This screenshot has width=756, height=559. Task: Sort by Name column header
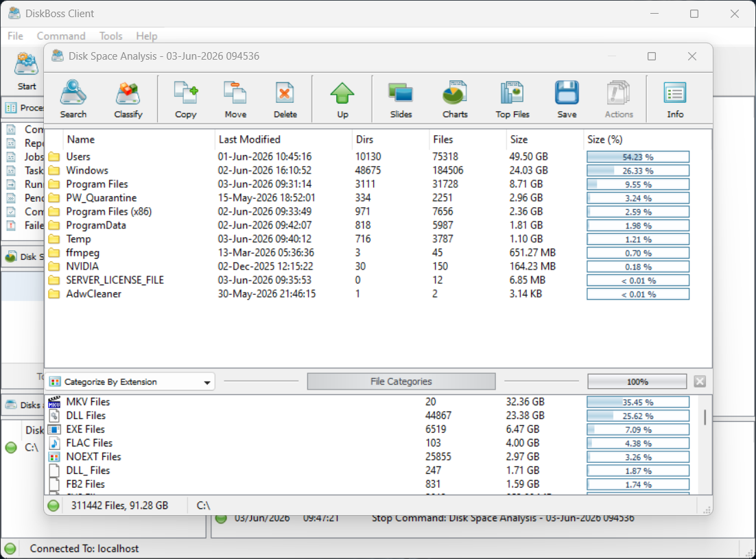[x=139, y=140]
